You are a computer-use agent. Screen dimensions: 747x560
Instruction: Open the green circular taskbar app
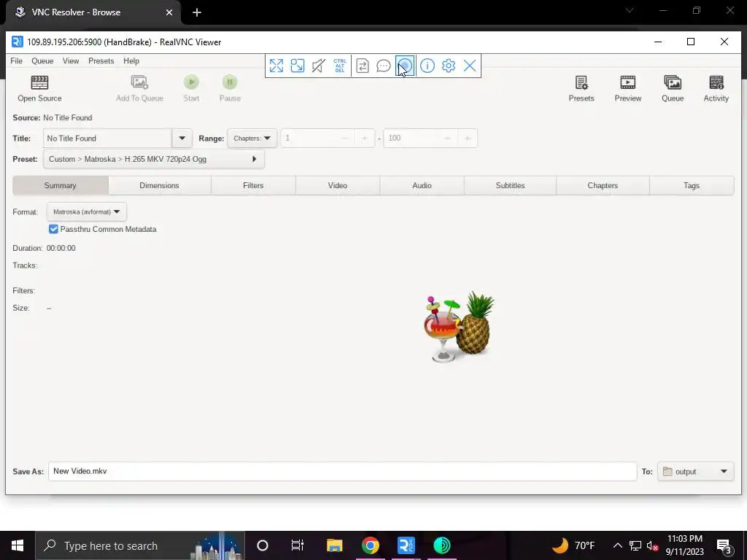point(442,545)
